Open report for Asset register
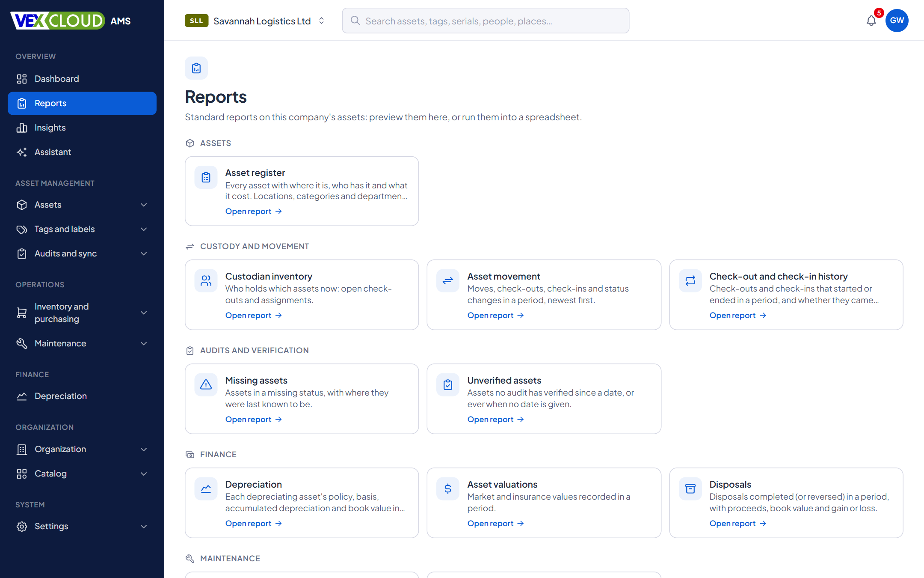 point(254,211)
